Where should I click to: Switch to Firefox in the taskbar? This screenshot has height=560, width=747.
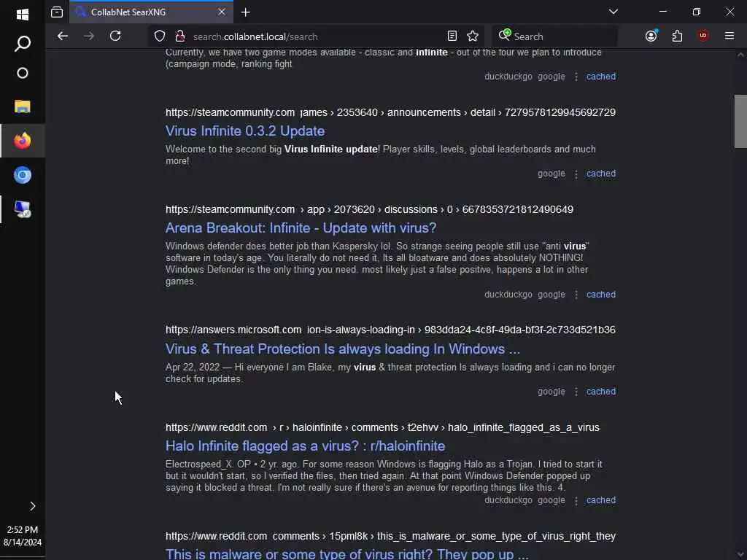(23, 141)
